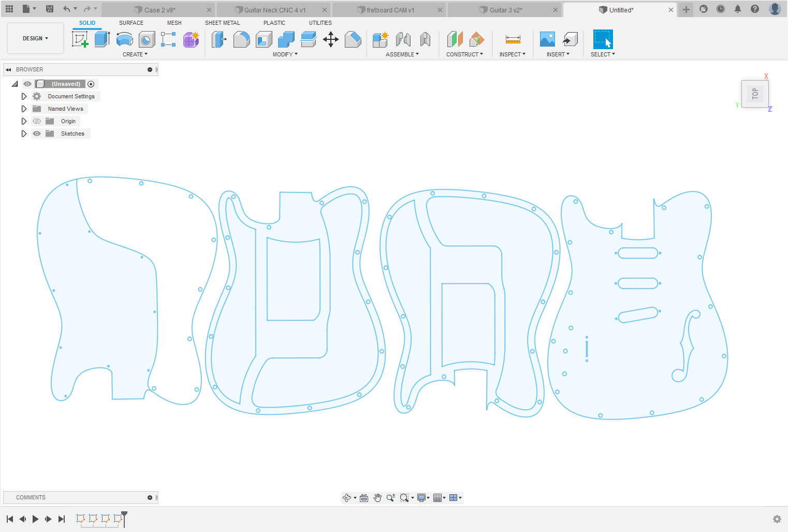This screenshot has width=788, height=532.
Task: Open the SELECT dropdown menu
Action: (x=603, y=54)
